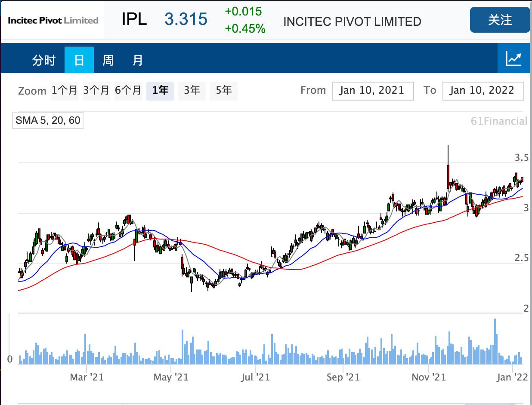Screen dimensions: 532x405
Task: Switch to the 分时 intraday tab
Action: pyautogui.click(x=44, y=60)
